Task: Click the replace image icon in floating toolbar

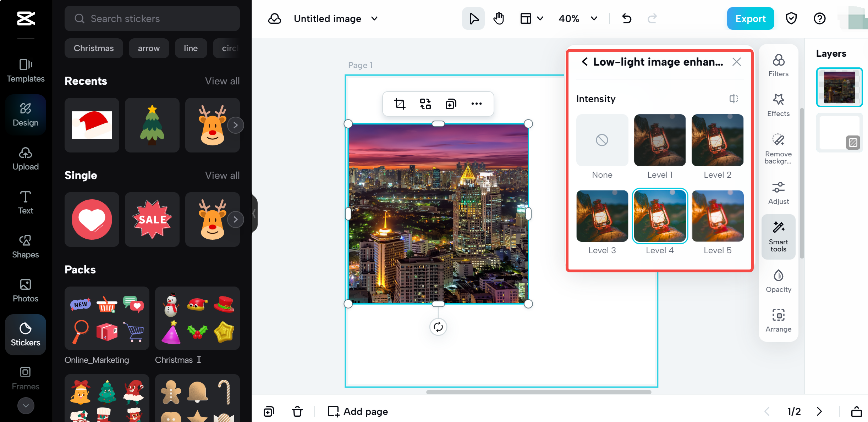Action: [425, 104]
